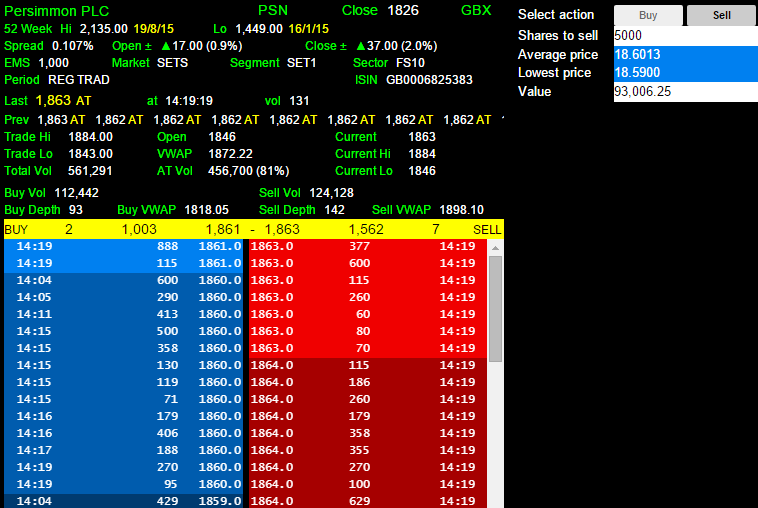This screenshot has width=758, height=508.
Task: Select the sell order of 629 at 1864.0
Action: pyautogui.click(x=368, y=501)
